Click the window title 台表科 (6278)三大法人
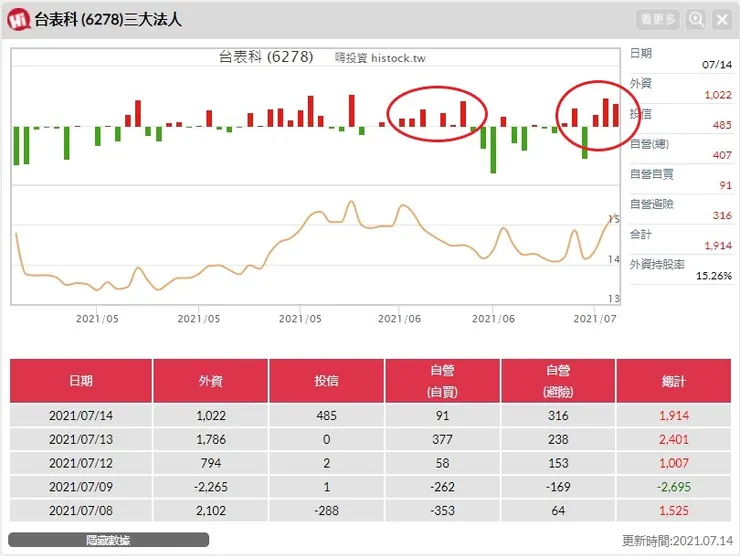 click(108, 20)
